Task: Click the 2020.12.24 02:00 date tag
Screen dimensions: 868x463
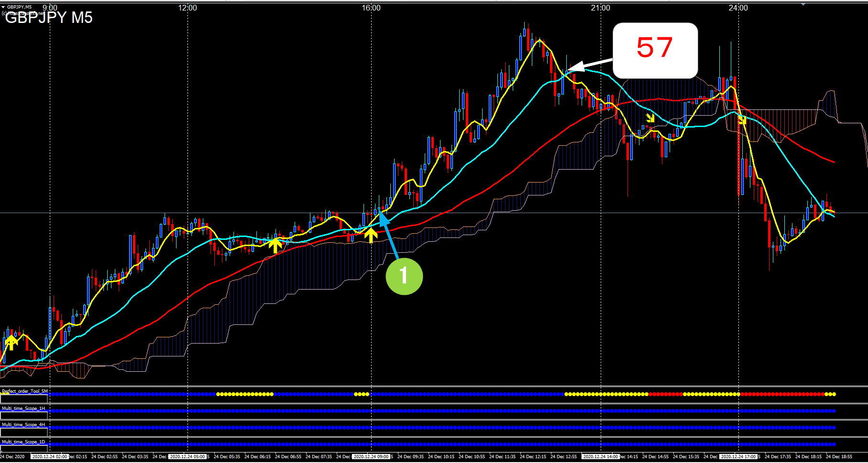Action: 50,457
